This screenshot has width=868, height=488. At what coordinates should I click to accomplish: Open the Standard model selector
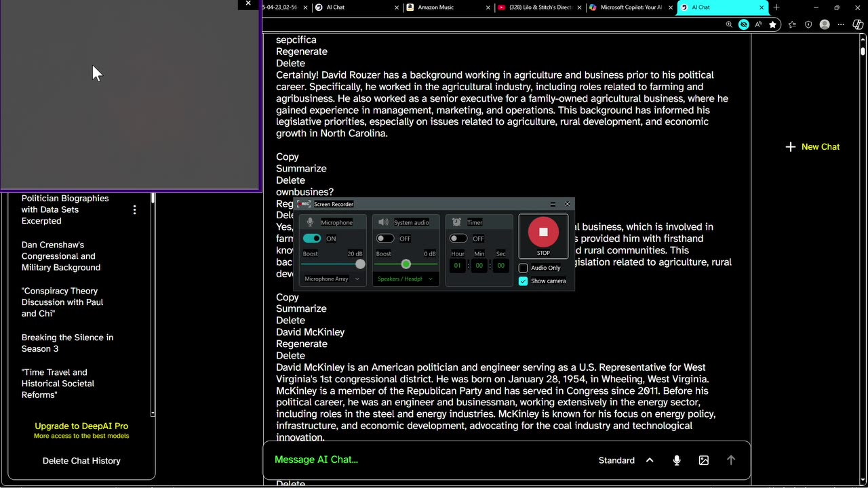coord(626,460)
